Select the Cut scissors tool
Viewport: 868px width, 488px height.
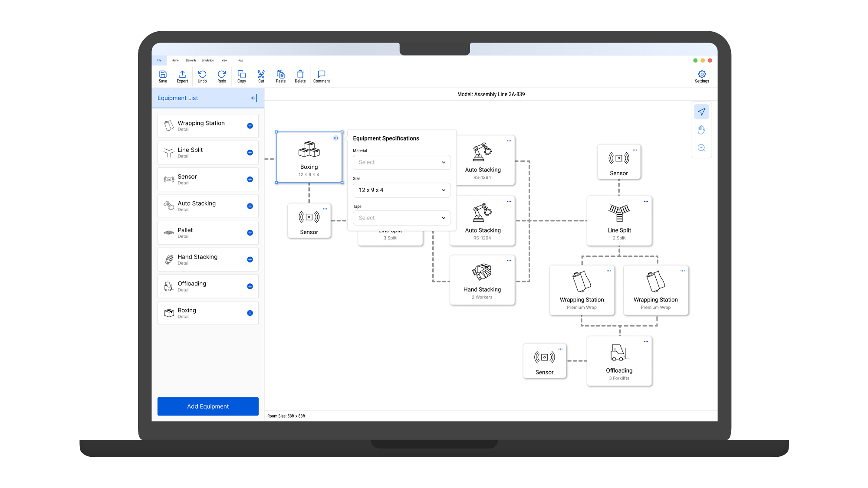(261, 76)
